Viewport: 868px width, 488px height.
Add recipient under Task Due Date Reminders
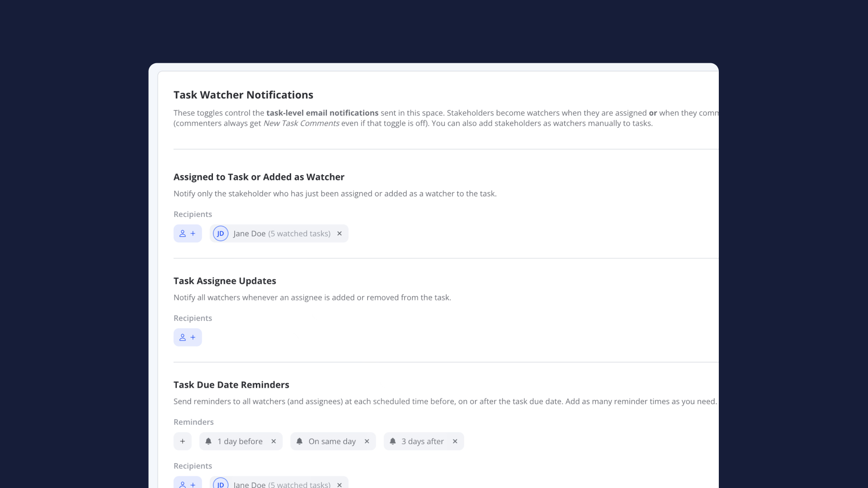188,483
